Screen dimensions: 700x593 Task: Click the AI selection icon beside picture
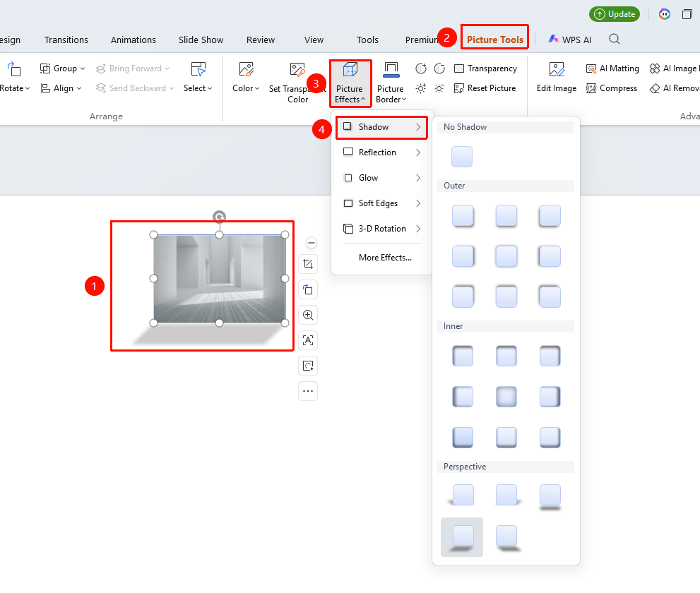tap(308, 366)
